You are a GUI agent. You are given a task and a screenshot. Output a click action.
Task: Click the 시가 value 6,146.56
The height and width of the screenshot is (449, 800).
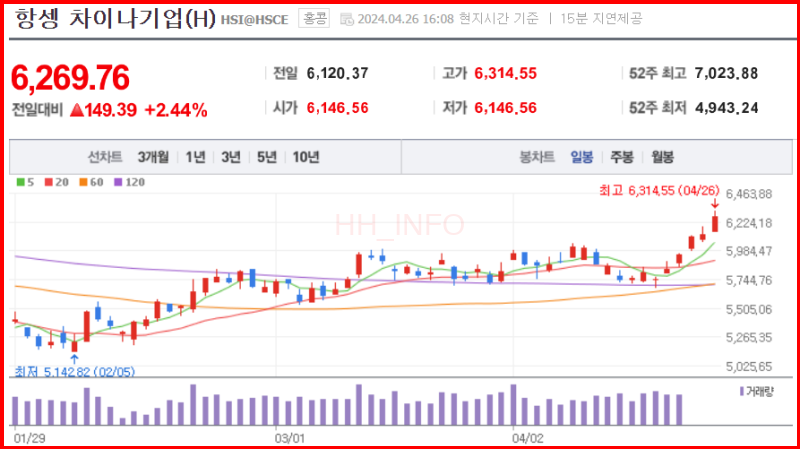pos(337,108)
